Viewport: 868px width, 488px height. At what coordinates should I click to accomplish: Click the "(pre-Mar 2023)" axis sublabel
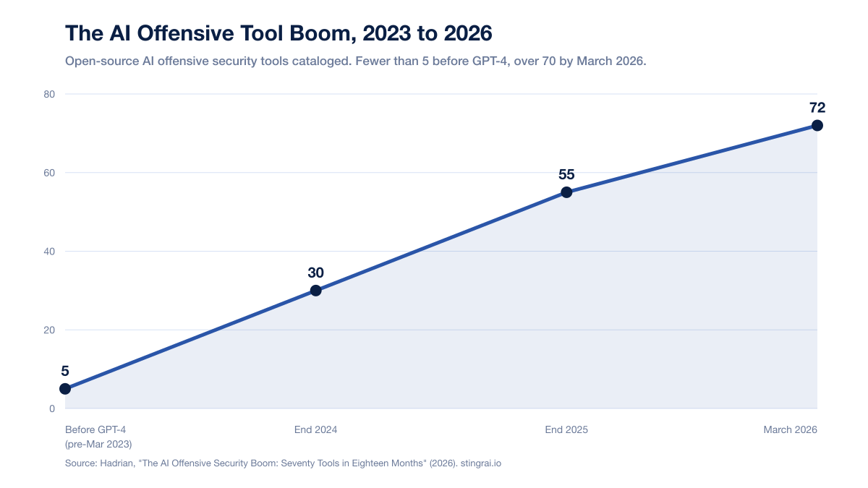(98, 443)
